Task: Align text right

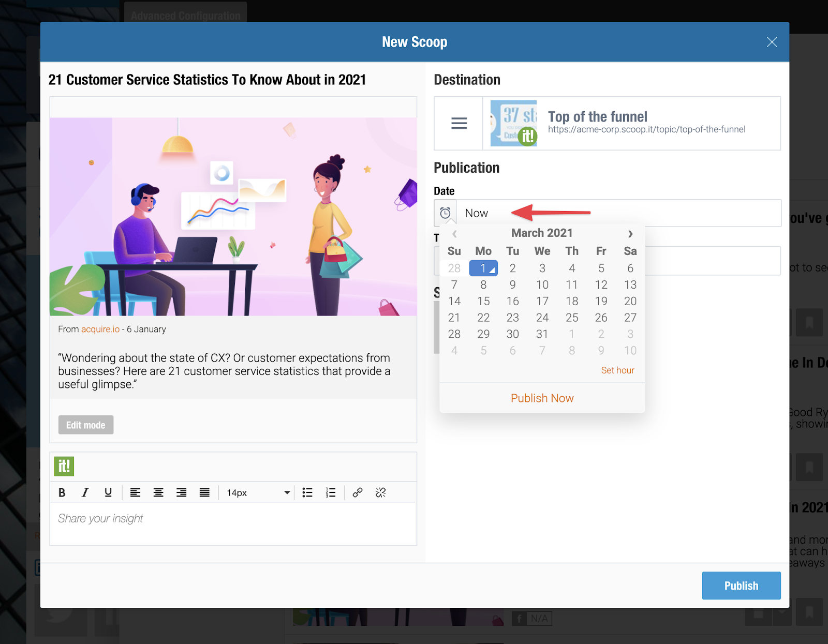Action: (181, 492)
